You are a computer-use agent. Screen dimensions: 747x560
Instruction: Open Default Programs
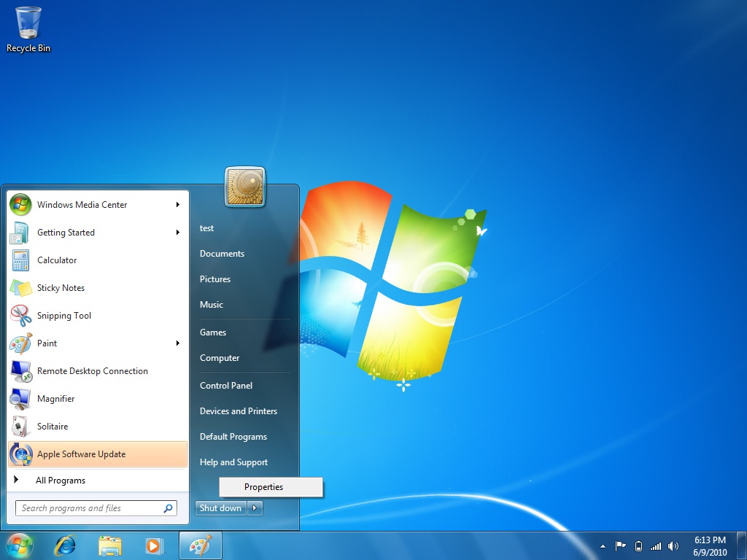click(233, 437)
